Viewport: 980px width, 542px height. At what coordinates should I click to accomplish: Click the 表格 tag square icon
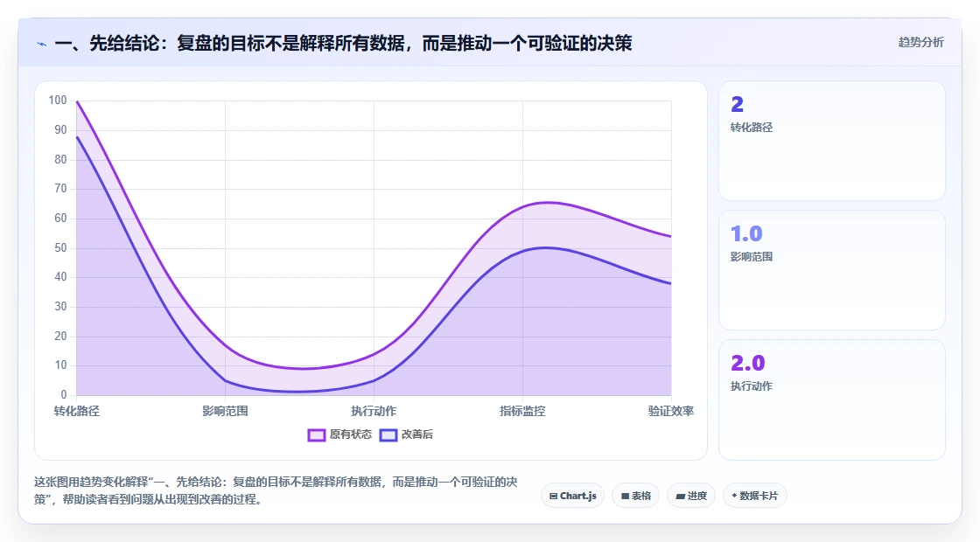pyautogui.click(x=625, y=497)
